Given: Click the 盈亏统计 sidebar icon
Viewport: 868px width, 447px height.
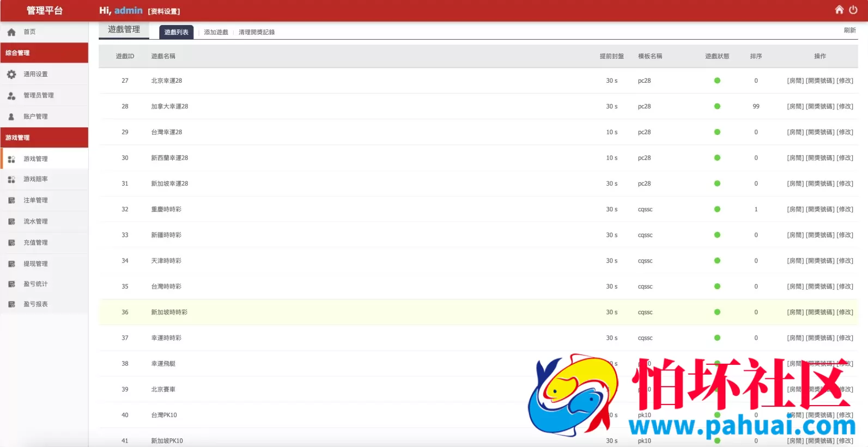Looking at the screenshot, I should click(11, 284).
